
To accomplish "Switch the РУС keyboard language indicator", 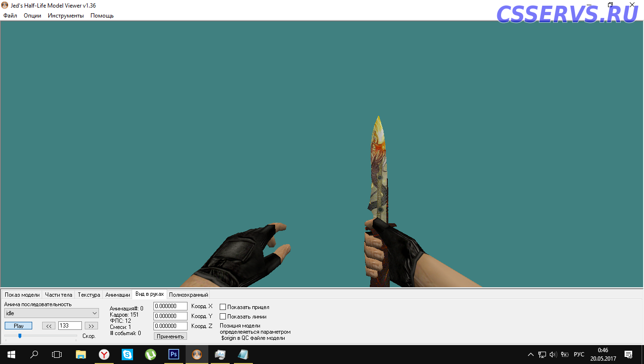I will (579, 355).
